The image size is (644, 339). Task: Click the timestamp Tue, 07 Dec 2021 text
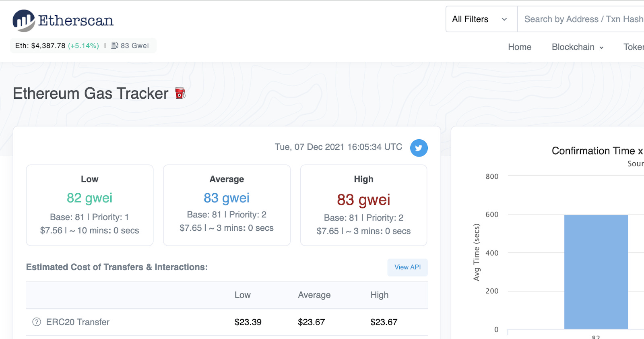(x=339, y=147)
